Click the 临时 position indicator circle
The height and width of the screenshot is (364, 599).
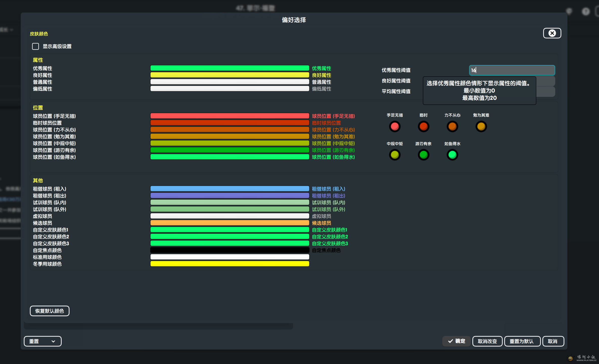(423, 126)
